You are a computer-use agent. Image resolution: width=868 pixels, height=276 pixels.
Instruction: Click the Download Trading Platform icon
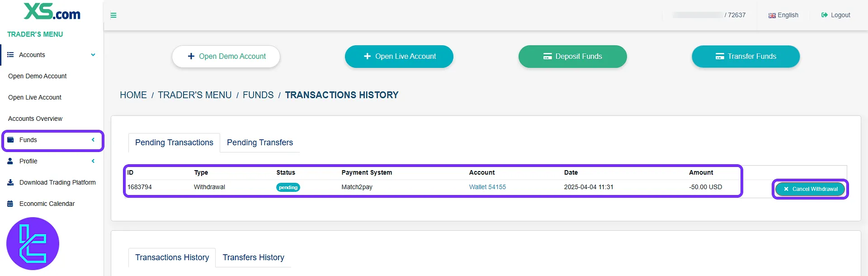10,182
